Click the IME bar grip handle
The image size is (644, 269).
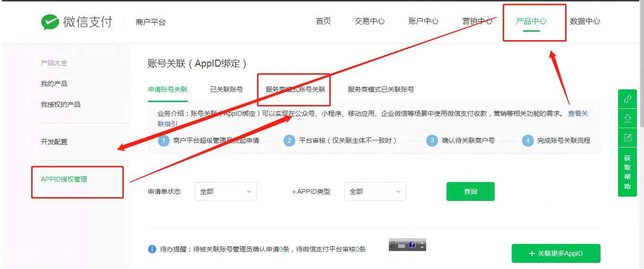[x=392, y=245]
